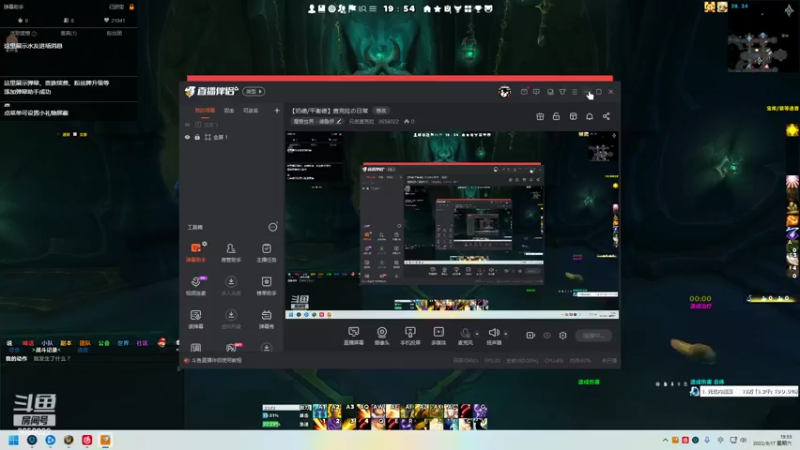Open the mode pill next to logo
Screen dimensions: 800x450
click(254, 91)
